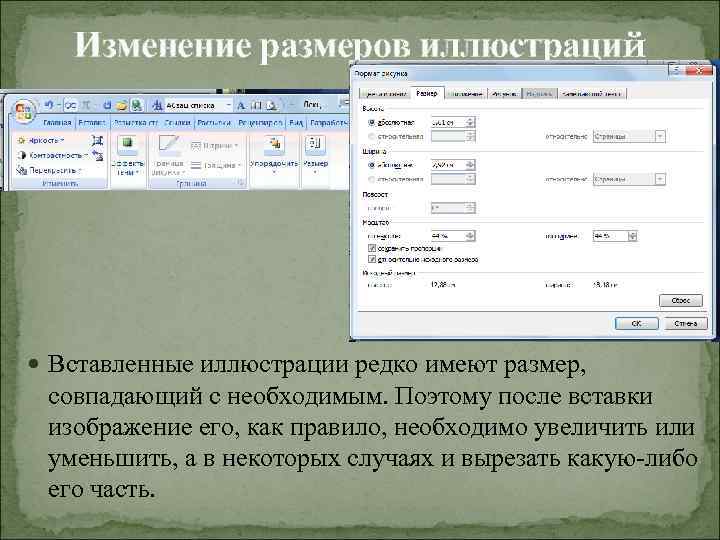720x540 pixels.
Task: Select the Положение tab in the dialog
Action: 466,94
